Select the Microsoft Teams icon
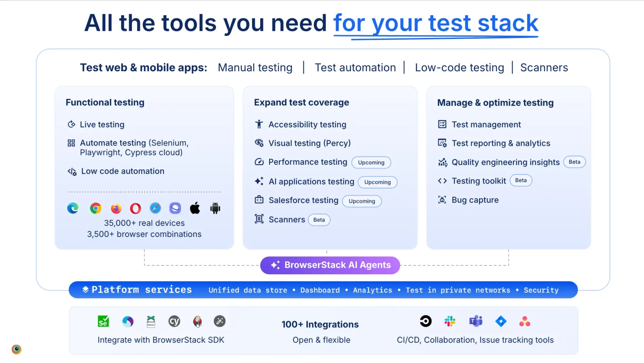Image resolution: width=644 pixels, height=363 pixels. tap(476, 321)
